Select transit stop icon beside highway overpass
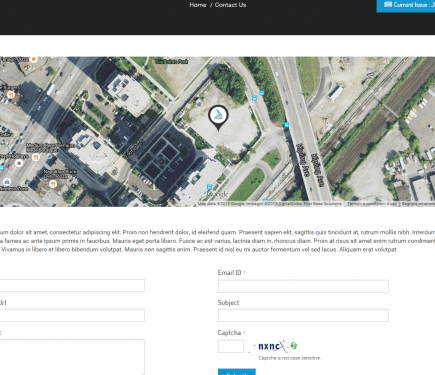The width and height of the screenshot is (435, 375). tap(286, 125)
